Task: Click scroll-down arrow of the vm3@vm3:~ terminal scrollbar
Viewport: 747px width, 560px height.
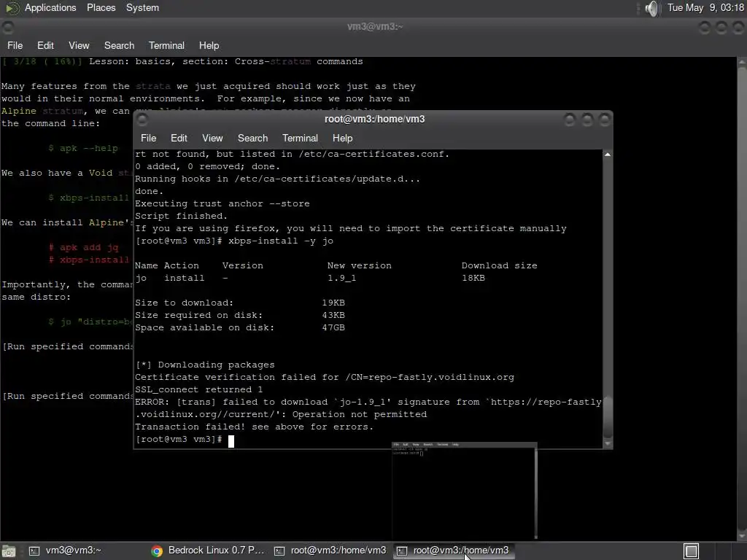Action: (x=742, y=535)
